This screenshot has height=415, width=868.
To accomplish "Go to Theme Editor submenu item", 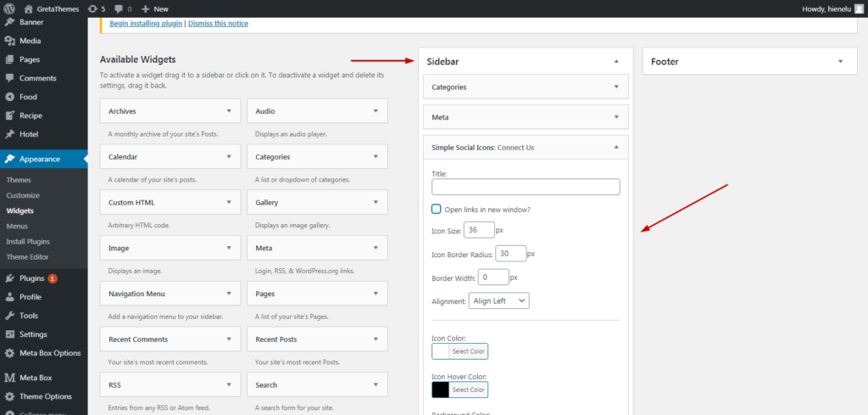I will (x=28, y=257).
